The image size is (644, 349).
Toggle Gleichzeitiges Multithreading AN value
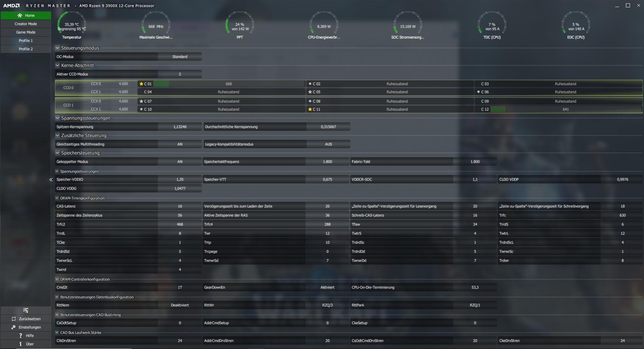point(180,144)
